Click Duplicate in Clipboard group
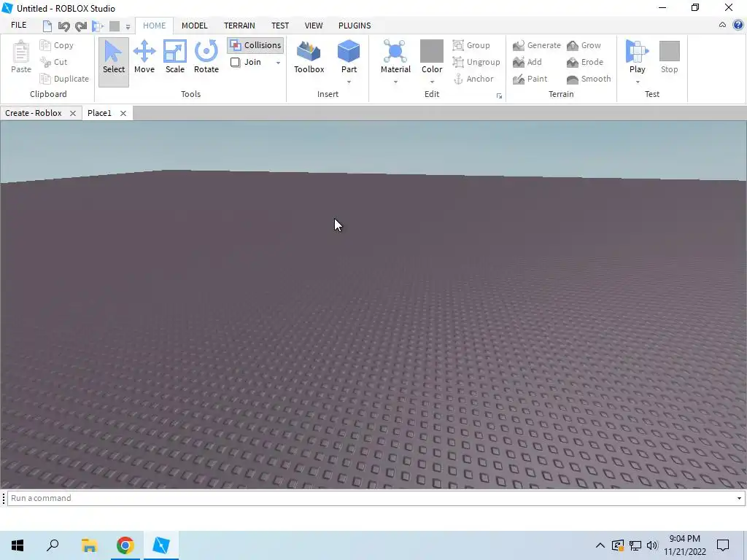 coord(64,79)
